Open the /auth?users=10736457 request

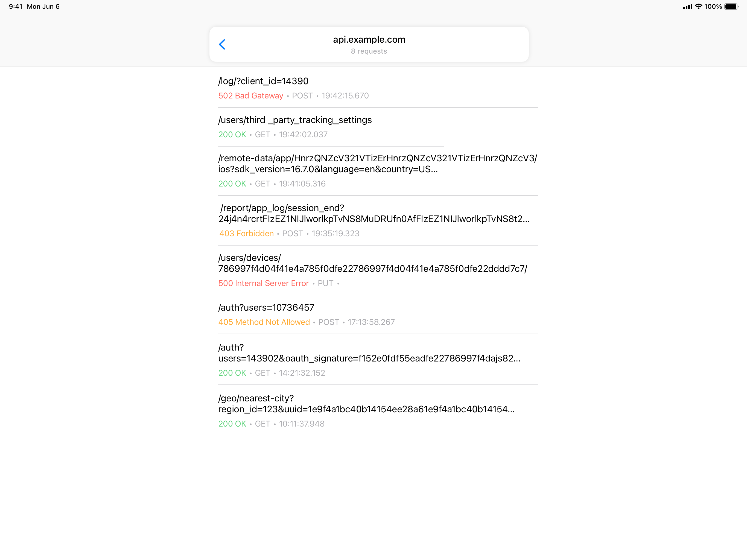[266, 307]
